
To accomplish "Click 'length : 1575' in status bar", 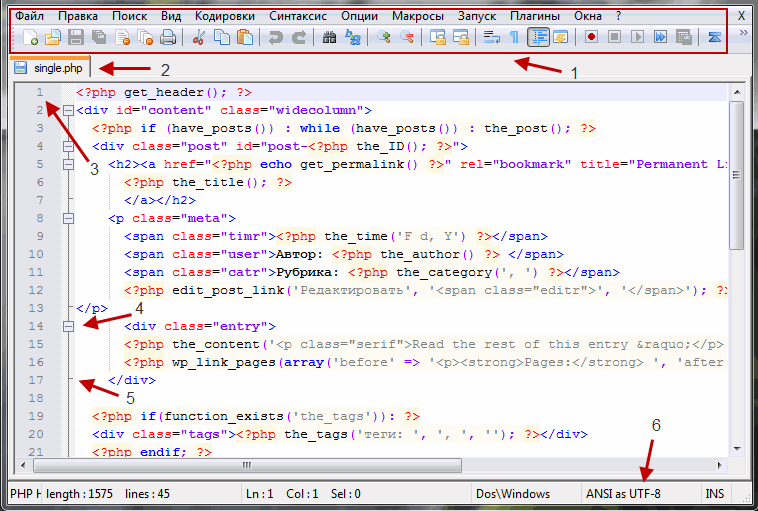I will [x=79, y=494].
